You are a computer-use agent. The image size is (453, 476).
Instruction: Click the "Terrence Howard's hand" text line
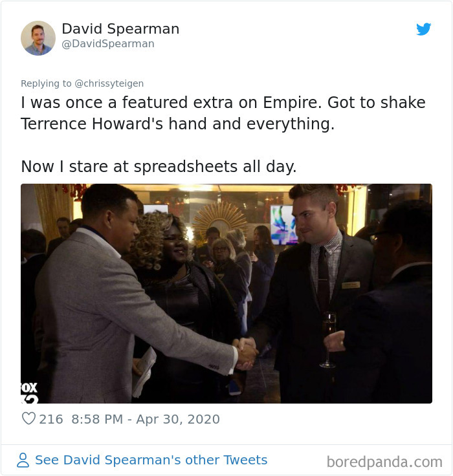click(x=177, y=124)
